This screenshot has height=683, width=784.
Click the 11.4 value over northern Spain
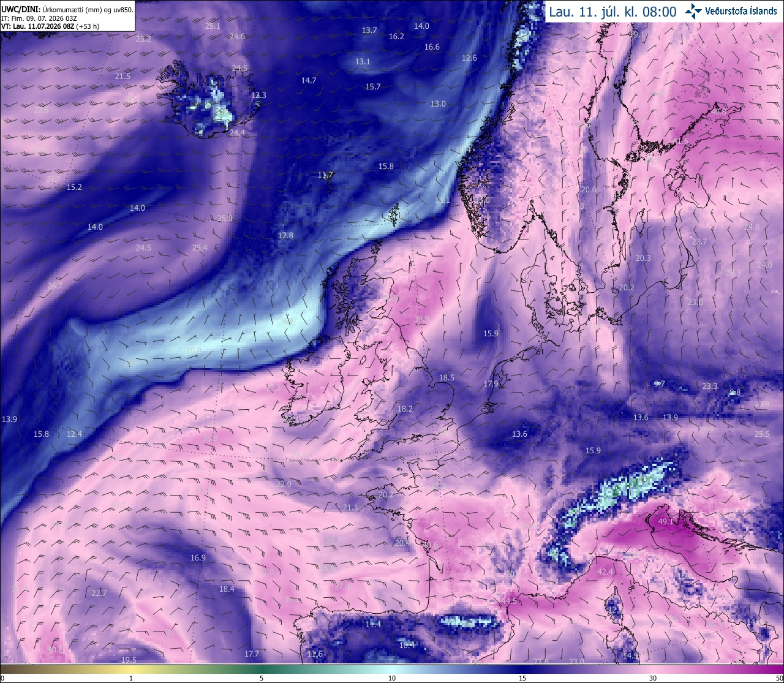pos(373,624)
